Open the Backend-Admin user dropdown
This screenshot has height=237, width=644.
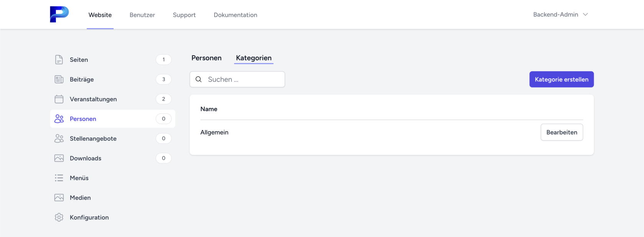560,15
